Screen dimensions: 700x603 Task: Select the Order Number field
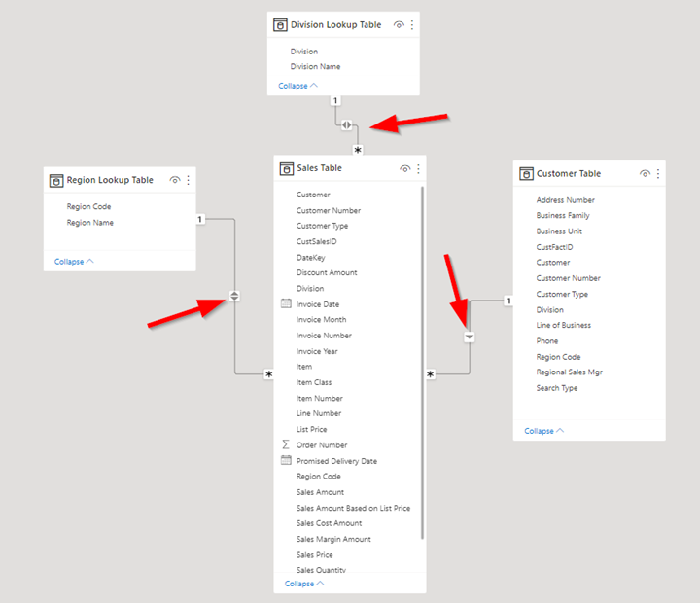pos(322,444)
